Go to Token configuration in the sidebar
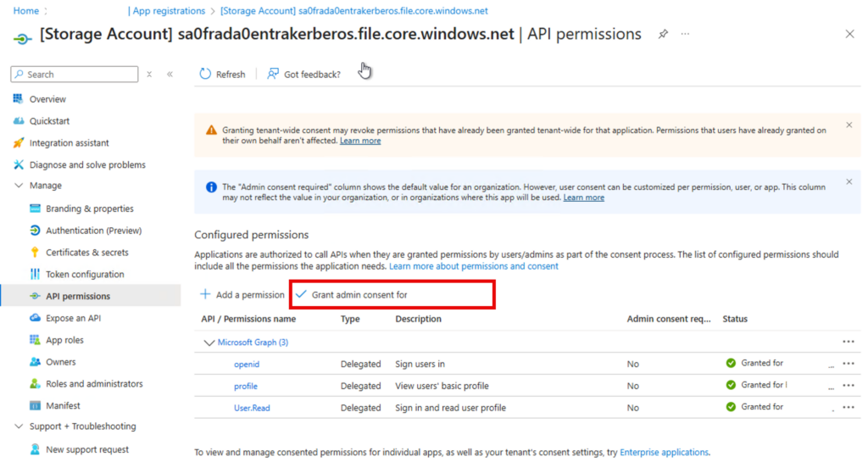Image resolution: width=868 pixels, height=468 pixels. (x=85, y=275)
